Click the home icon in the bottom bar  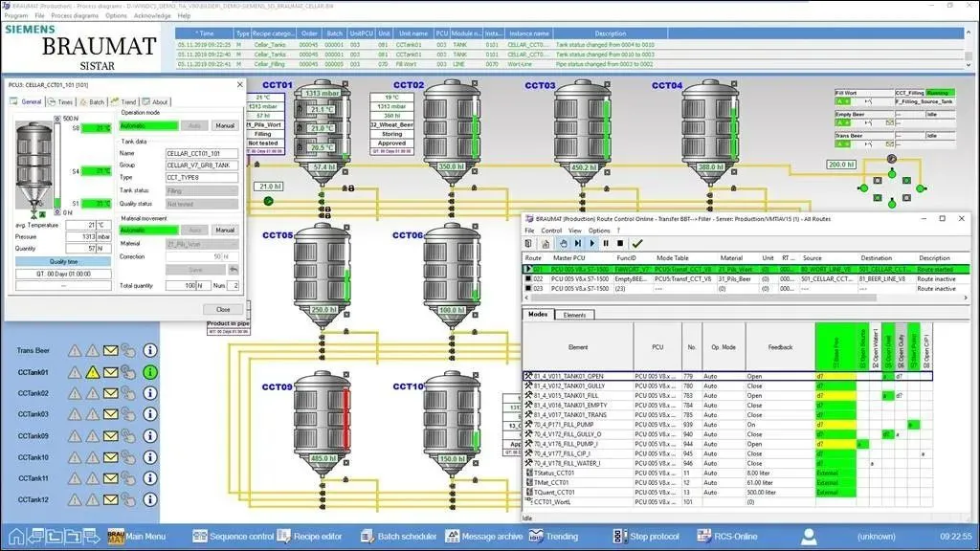point(16,536)
